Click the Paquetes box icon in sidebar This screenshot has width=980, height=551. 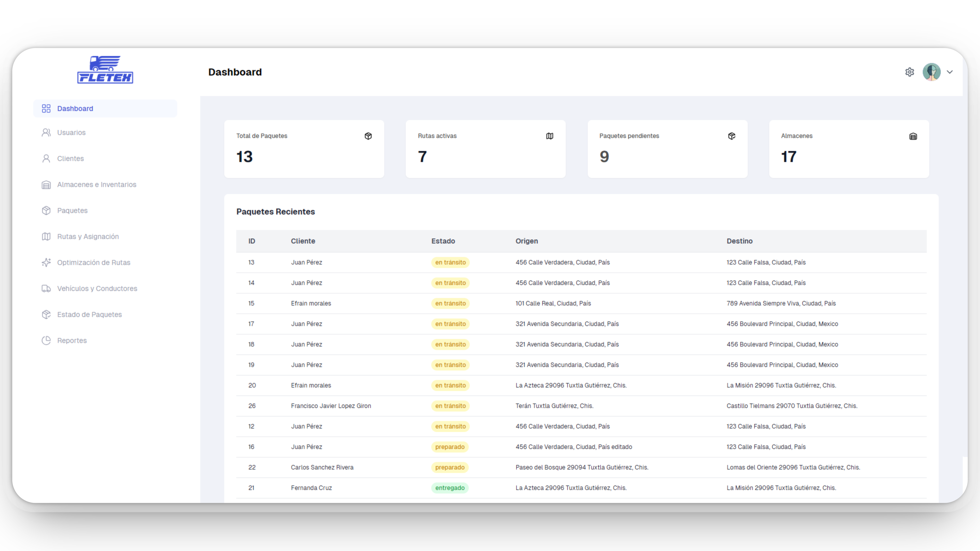tap(46, 211)
